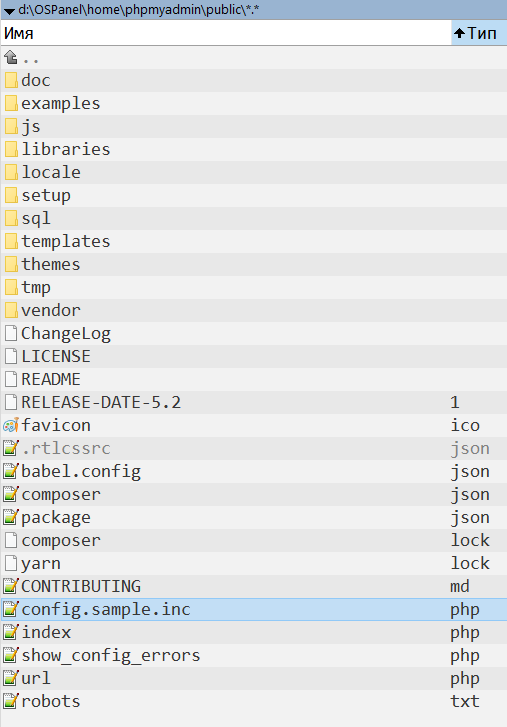
Task: Select the templates folder icon
Action: click(x=11, y=241)
